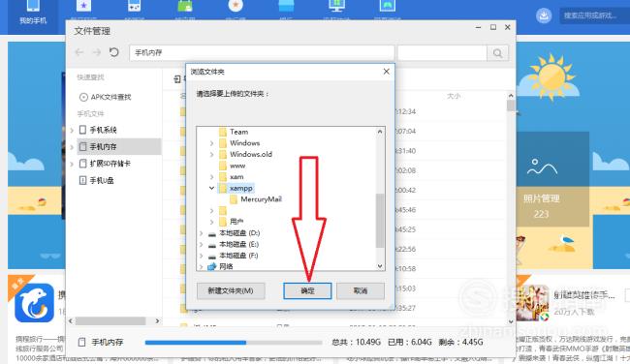Collapse the xampp folder node
Screen dimensions: 630x364
tap(211, 188)
